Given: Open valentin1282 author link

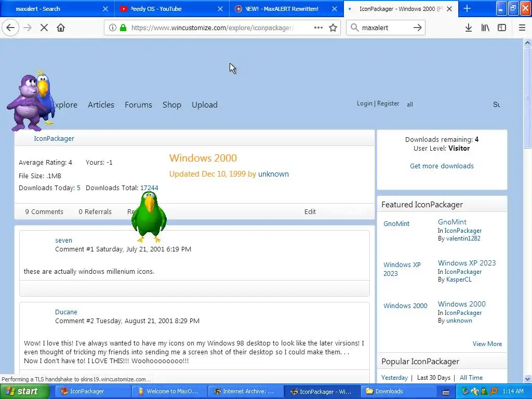Looking at the screenshot, I should click(x=463, y=238).
